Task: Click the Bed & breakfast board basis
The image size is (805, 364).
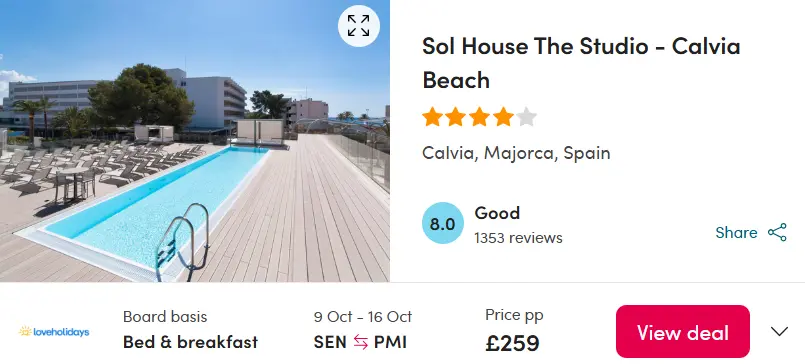Action: (190, 342)
